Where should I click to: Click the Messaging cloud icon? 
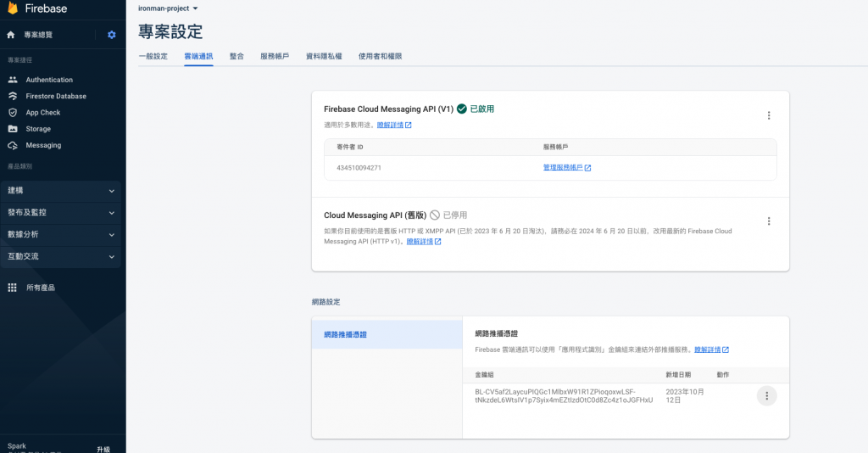pyautogui.click(x=13, y=145)
